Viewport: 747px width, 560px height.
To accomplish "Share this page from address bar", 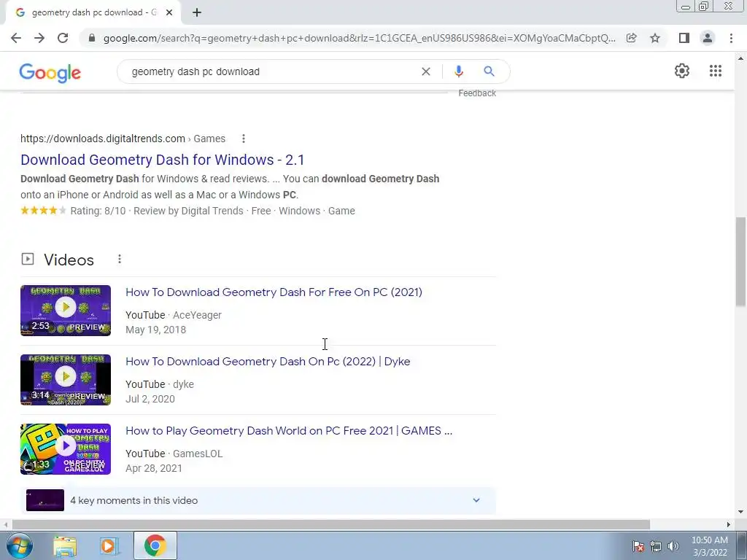I will pos(631,38).
